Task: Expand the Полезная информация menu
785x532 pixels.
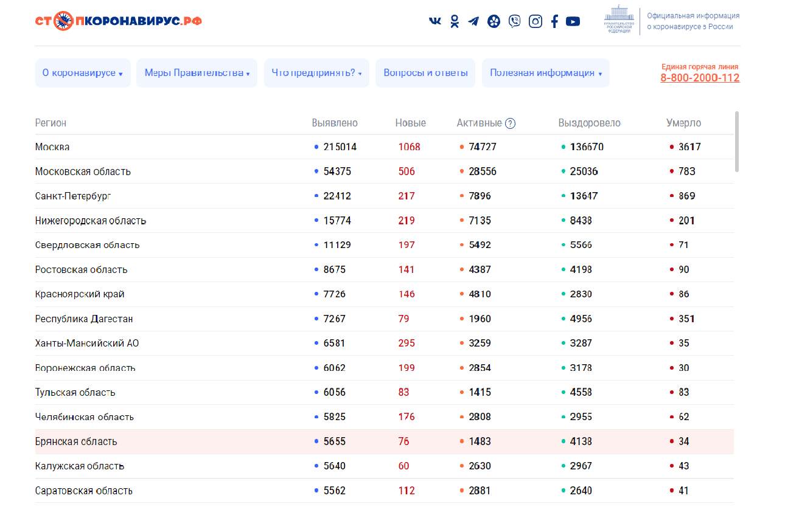Action: point(546,73)
